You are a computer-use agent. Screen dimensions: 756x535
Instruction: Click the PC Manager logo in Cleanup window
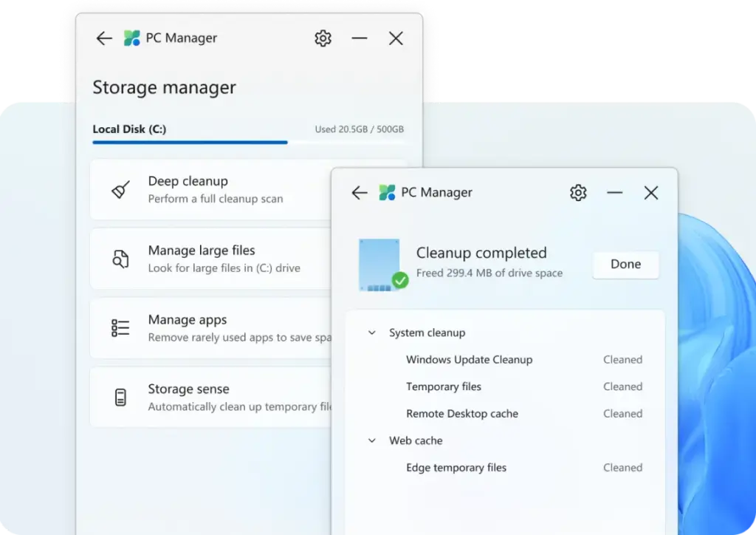point(387,192)
